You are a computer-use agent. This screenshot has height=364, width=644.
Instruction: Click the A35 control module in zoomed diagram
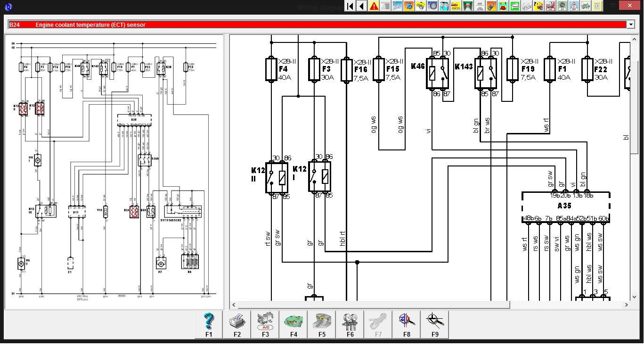(565, 206)
